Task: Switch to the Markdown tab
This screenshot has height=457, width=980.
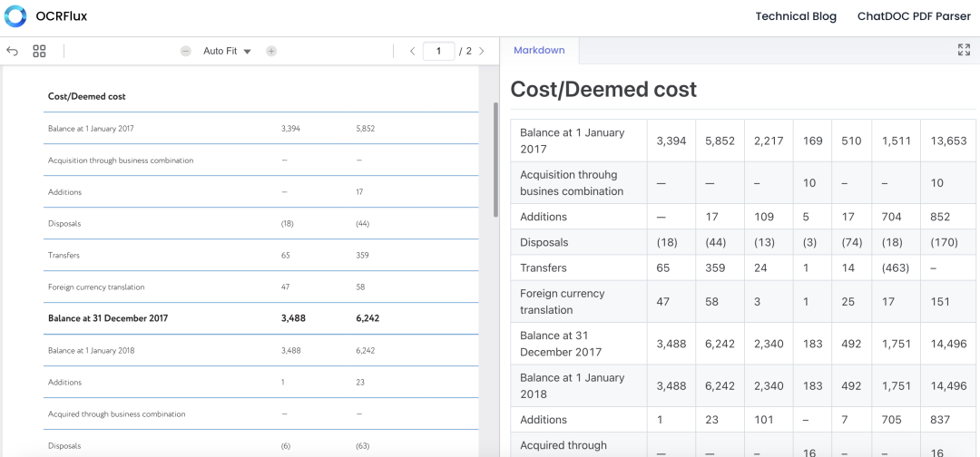Action: coord(539,51)
